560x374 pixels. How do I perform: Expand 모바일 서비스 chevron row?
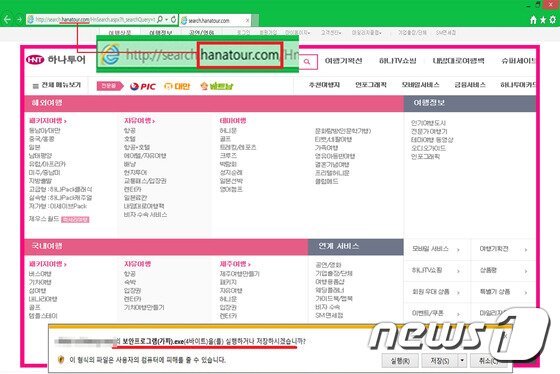436,249
